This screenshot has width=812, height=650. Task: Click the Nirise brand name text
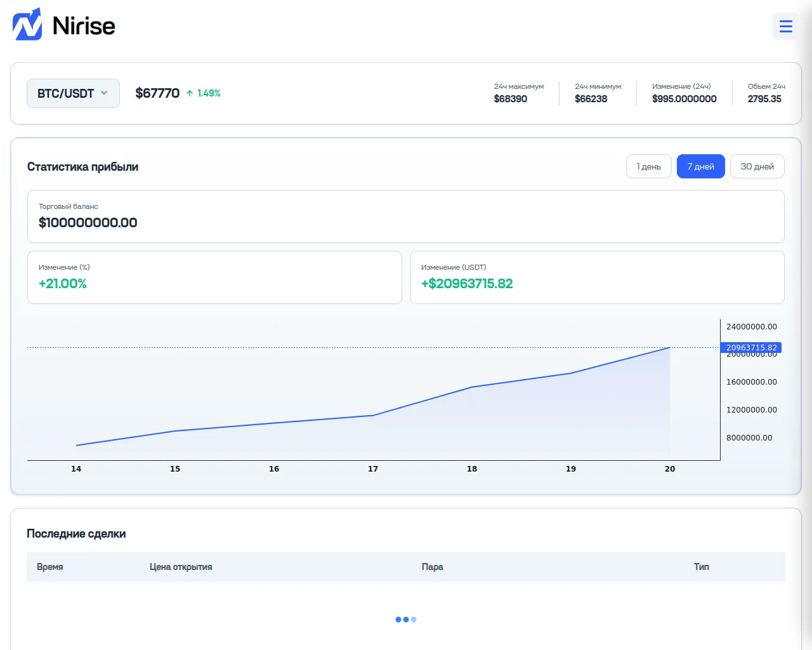84,26
